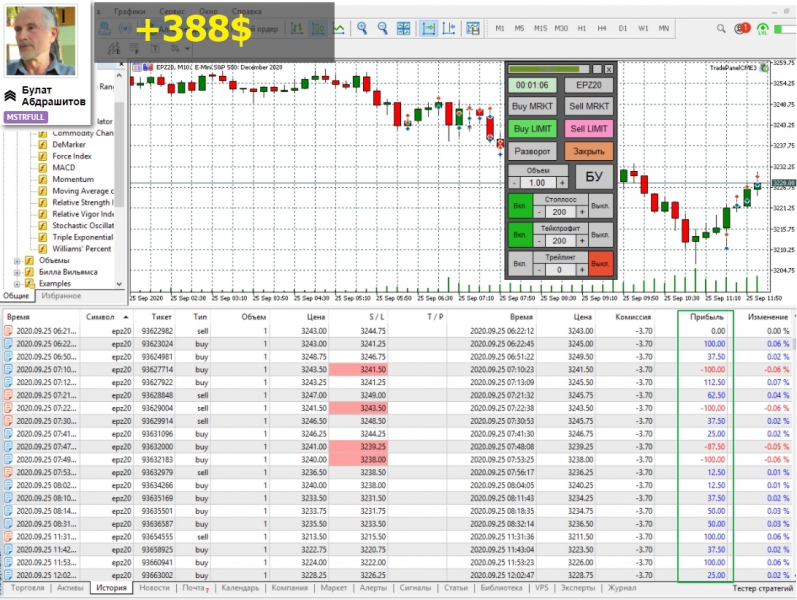Open the Сервис menu
This screenshot has height=600, width=797.
pos(172,11)
